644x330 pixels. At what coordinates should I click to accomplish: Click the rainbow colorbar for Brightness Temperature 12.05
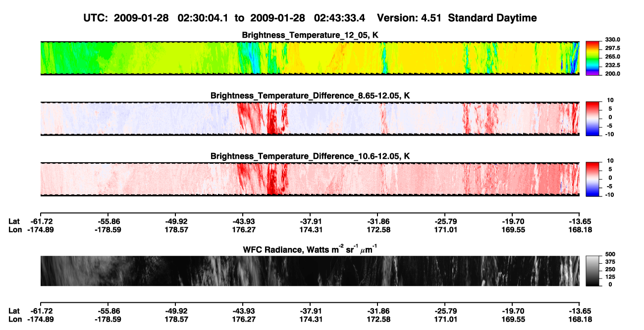(x=592, y=58)
